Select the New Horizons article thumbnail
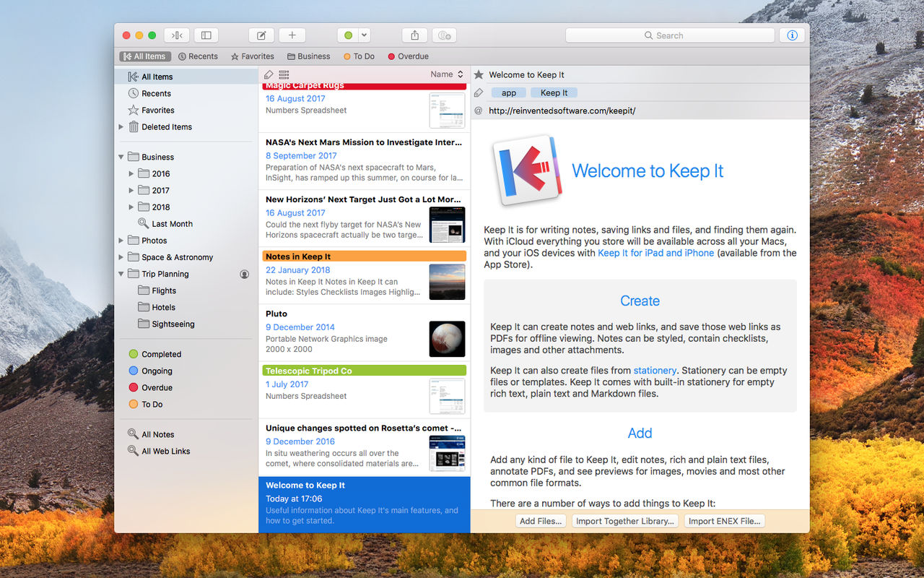This screenshot has height=578, width=924. pos(448,225)
